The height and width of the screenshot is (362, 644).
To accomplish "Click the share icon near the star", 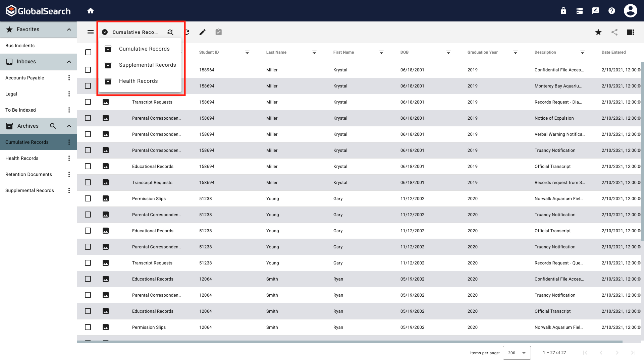I will coord(614,32).
